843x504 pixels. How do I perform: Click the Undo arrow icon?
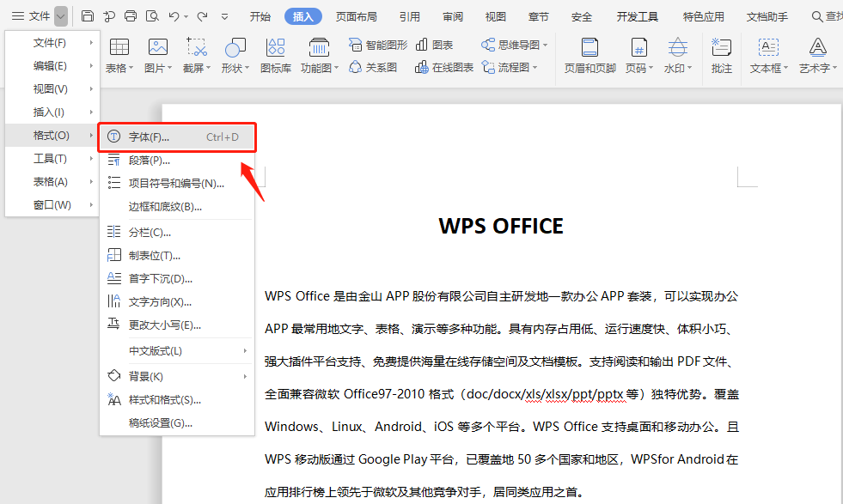pos(174,16)
